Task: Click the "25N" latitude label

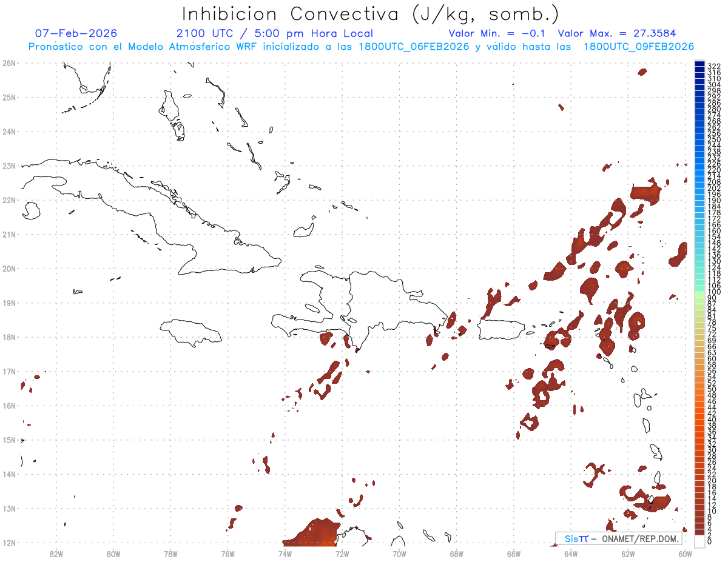Action: pyautogui.click(x=9, y=97)
